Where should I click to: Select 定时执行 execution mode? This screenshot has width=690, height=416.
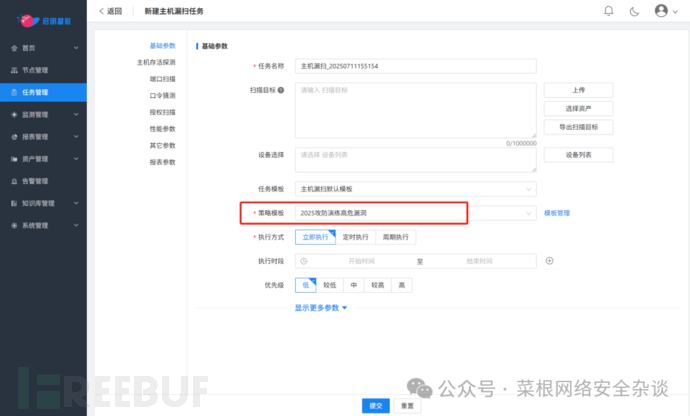tap(356, 237)
